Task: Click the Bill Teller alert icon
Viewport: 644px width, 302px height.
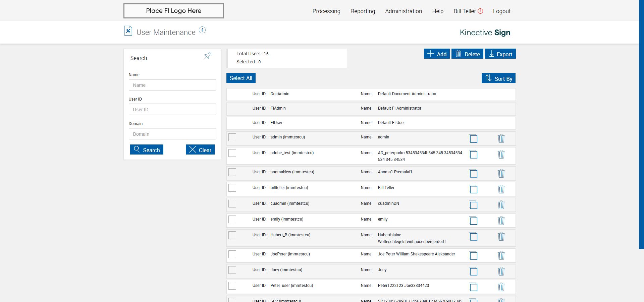Action: (x=480, y=11)
